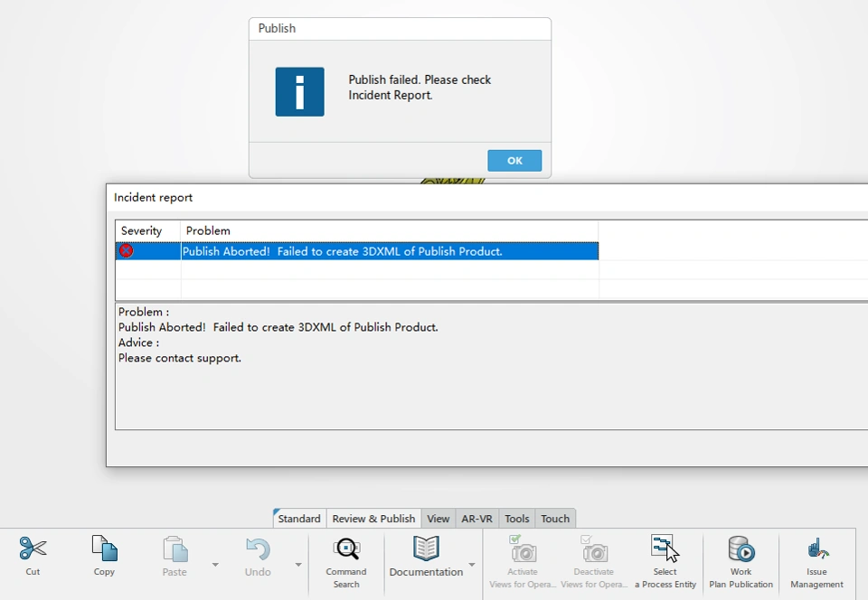Click the Severity column header
This screenshot has height=600, width=868.
147,230
